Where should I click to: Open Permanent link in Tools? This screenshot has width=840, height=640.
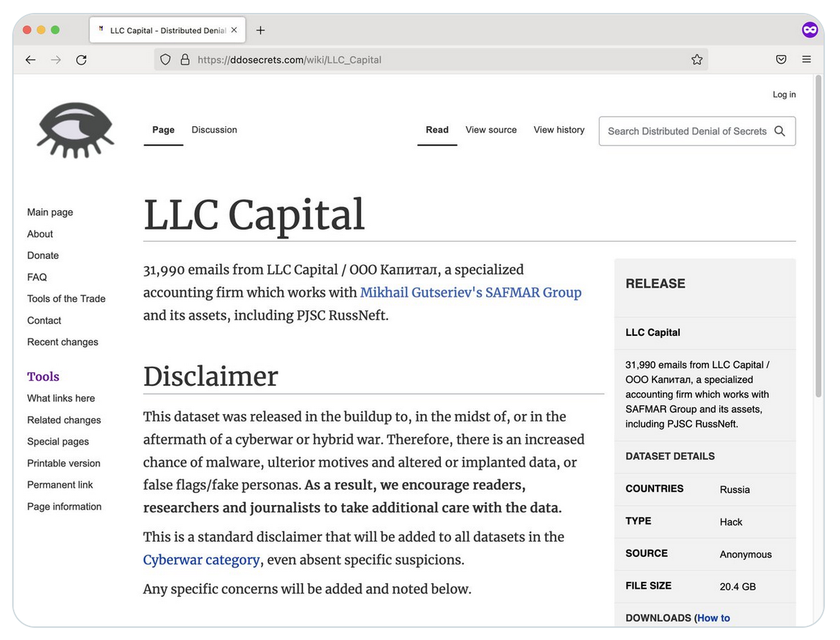tap(60, 485)
